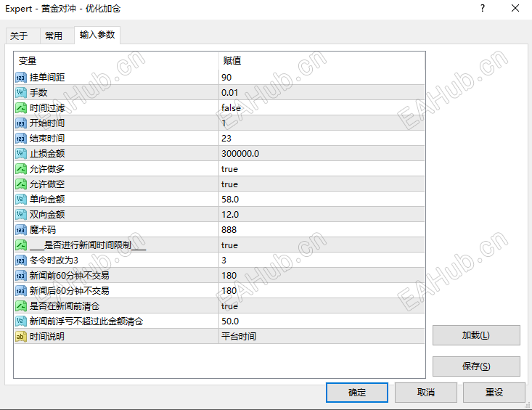Click the double-type icon beside 止损金额
This screenshot has height=410, width=532.
tap(21, 154)
